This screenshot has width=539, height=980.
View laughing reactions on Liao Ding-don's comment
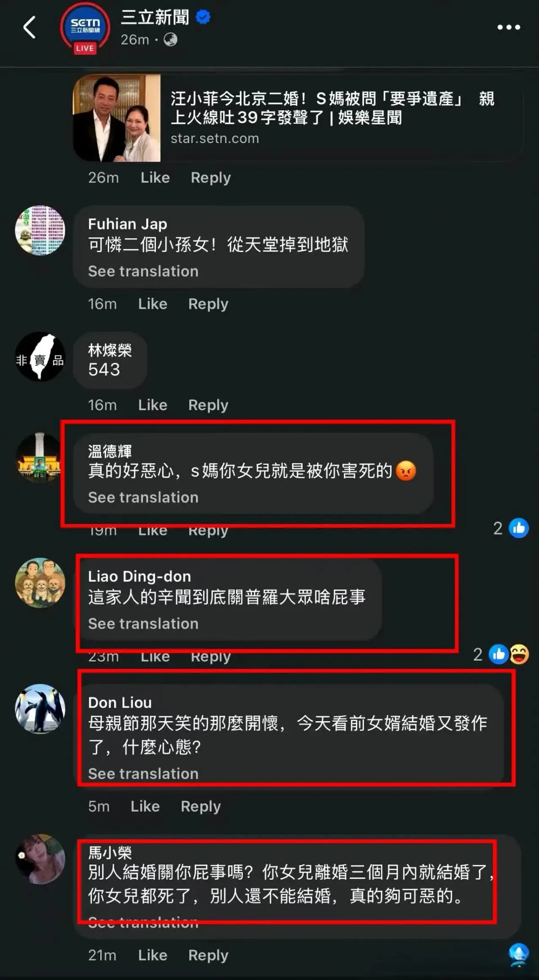click(519, 654)
